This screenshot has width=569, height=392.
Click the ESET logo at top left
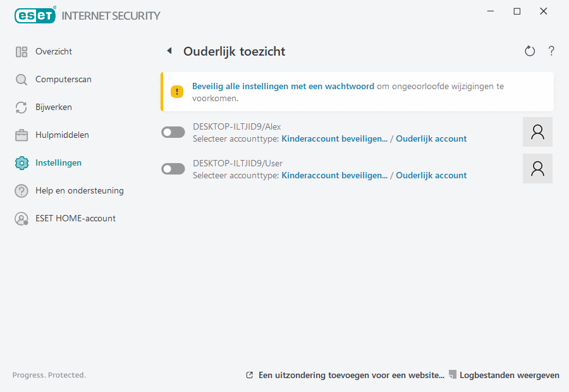[x=35, y=15]
